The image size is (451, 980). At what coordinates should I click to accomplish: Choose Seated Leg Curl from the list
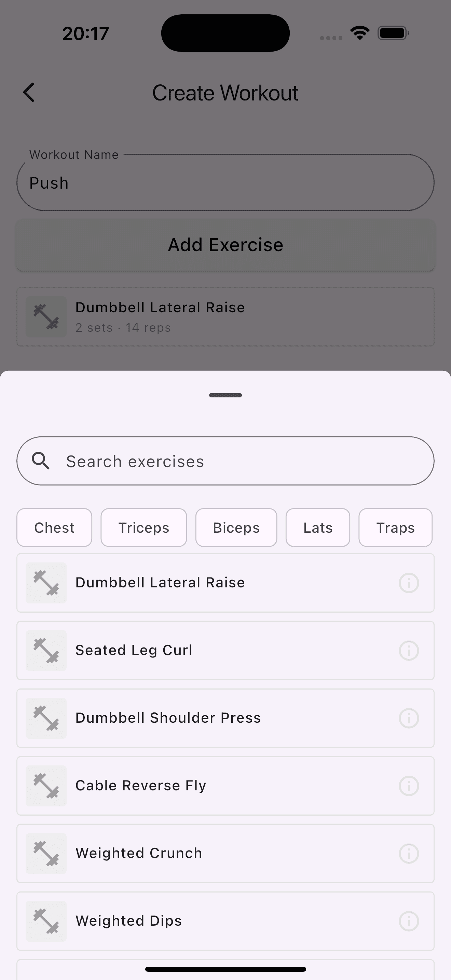coord(225,651)
